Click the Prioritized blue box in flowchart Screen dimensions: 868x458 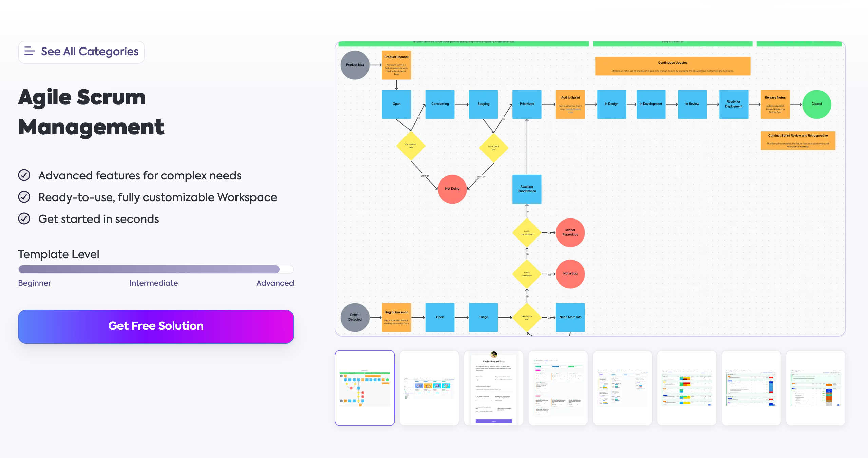527,104
